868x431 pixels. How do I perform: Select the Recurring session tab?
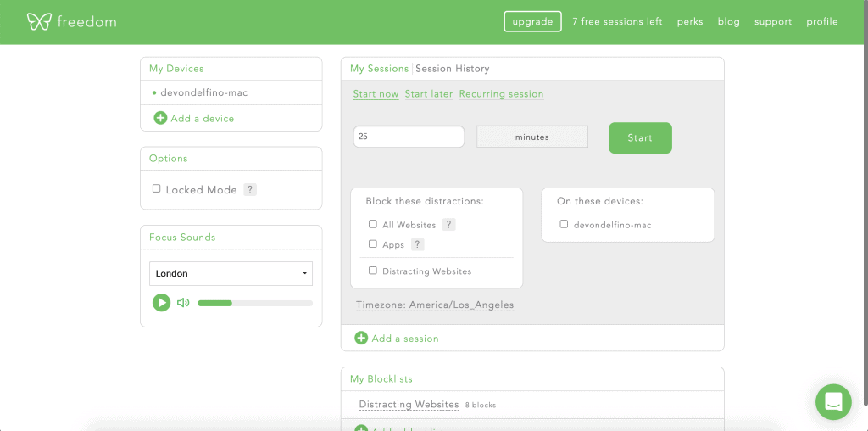pyautogui.click(x=501, y=94)
